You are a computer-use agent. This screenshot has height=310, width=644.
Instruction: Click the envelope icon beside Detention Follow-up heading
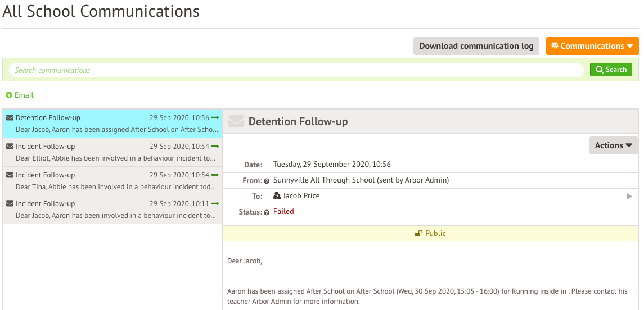236,122
